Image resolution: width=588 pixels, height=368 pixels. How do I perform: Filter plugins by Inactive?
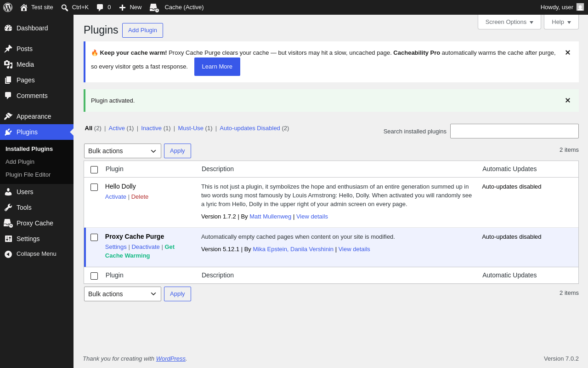(x=151, y=128)
